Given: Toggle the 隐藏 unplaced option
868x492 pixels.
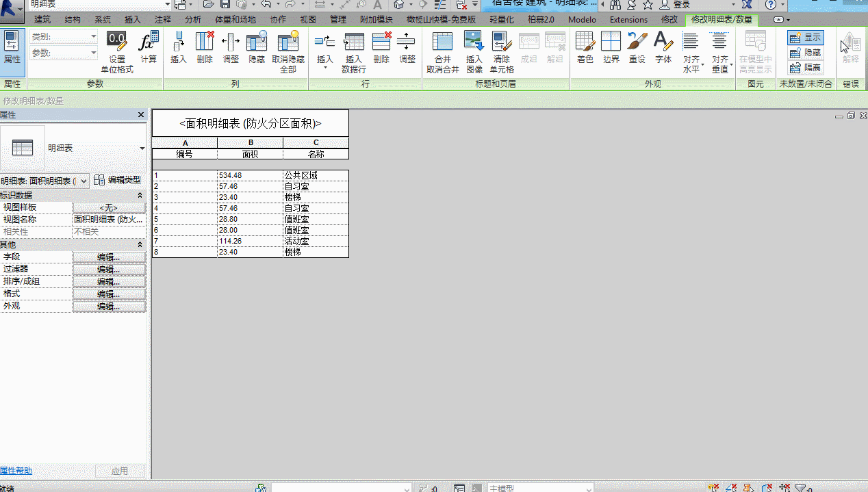Looking at the screenshot, I should (x=806, y=53).
